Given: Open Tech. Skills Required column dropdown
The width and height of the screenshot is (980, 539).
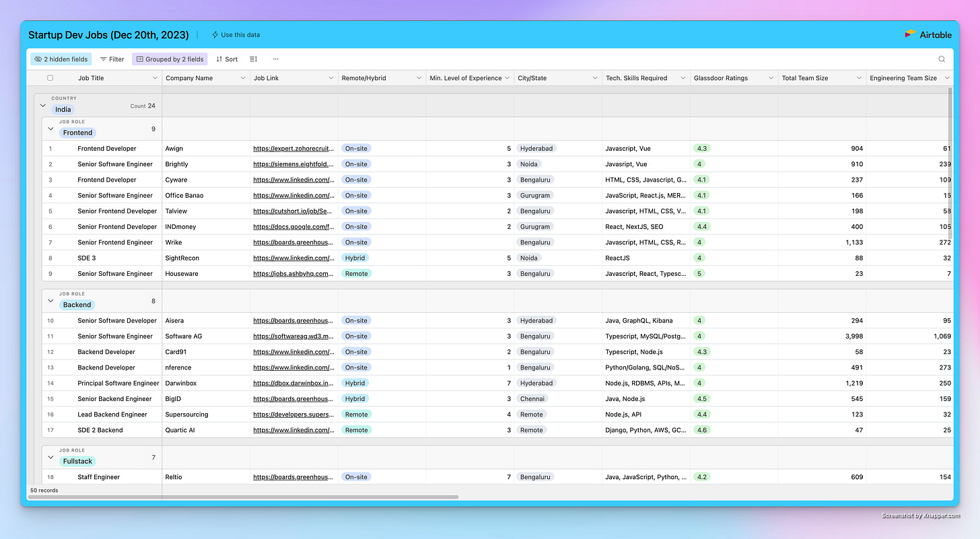Looking at the screenshot, I should coord(682,78).
